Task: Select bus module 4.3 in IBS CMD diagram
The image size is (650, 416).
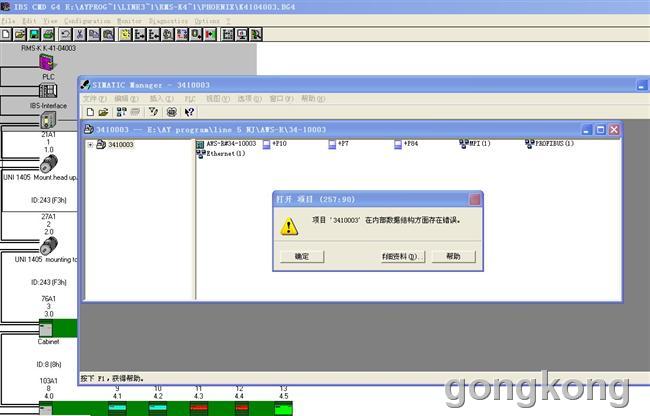Action: [199, 408]
